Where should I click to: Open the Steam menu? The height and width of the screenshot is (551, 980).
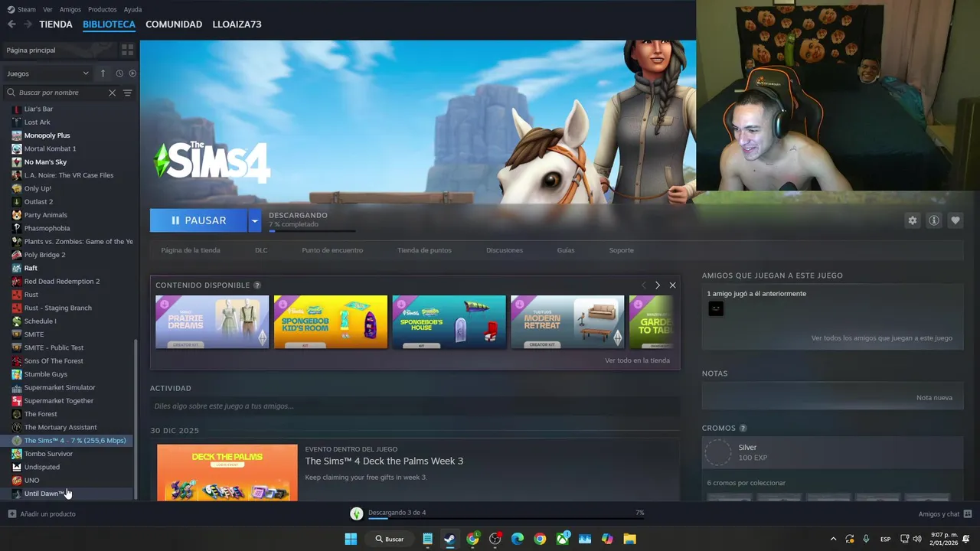pos(21,9)
